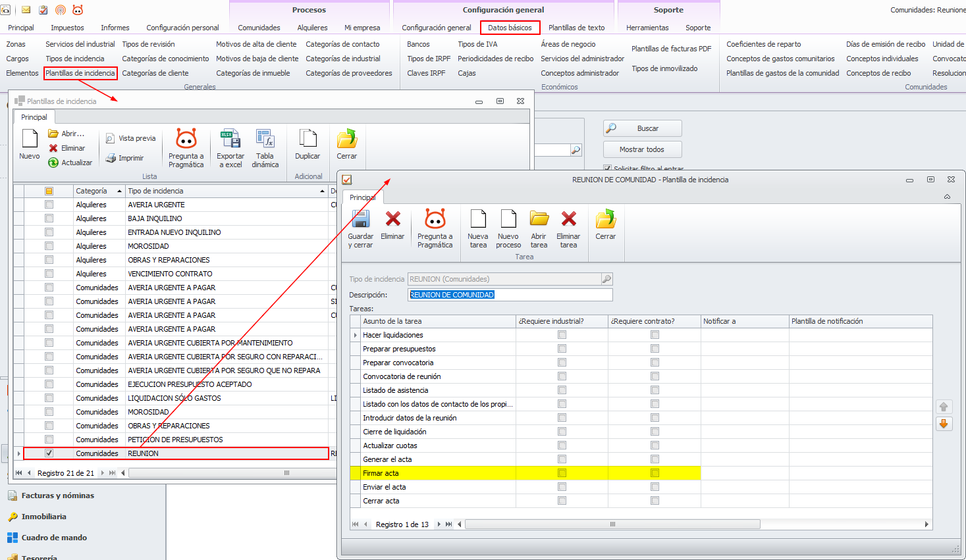Open Plantillas de incidencia from the ribbon
This screenshot has height=560, width=966.
click(80, 73)
